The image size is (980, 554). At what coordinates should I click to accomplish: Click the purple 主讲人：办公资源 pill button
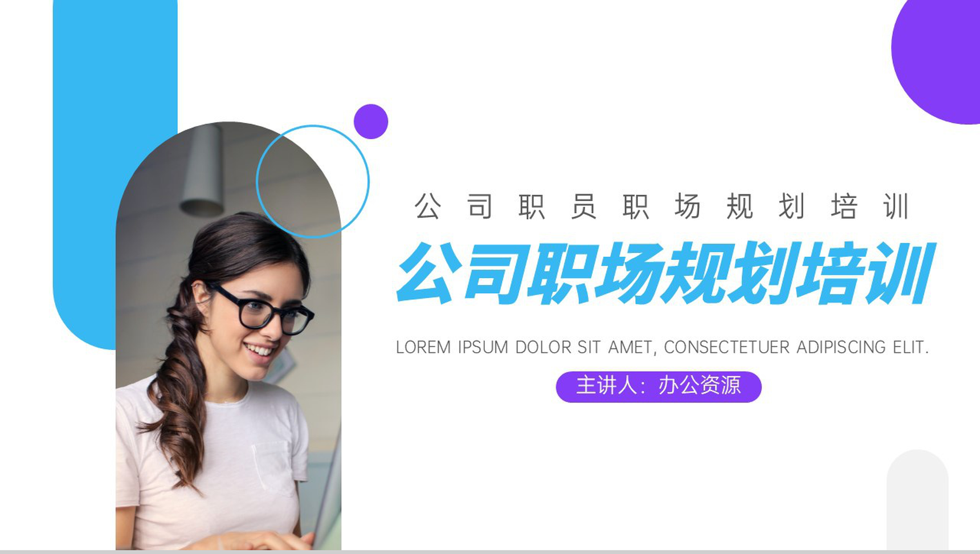(659, 386)
